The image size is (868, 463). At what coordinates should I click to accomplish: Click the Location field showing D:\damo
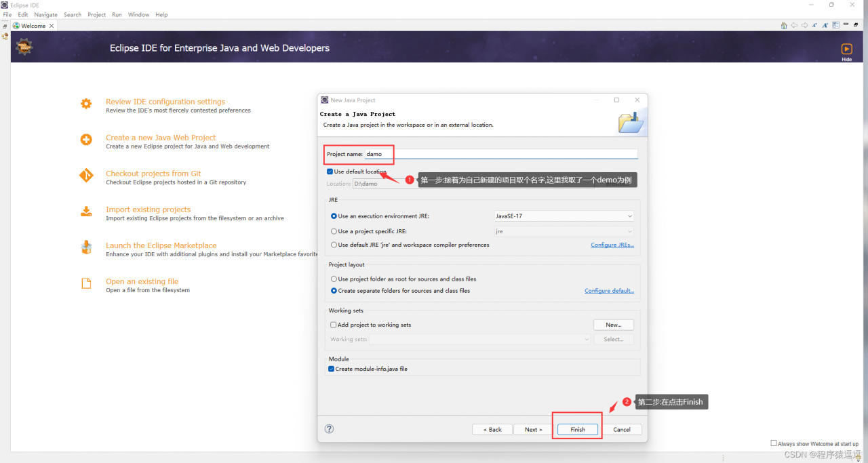(x=473, y=184)
